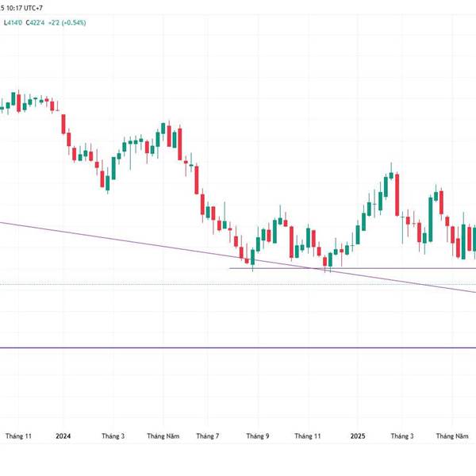Click the Tháng 11 label just before 2025
The width and height of the screenshot is (476, 476).
(308, 436)
